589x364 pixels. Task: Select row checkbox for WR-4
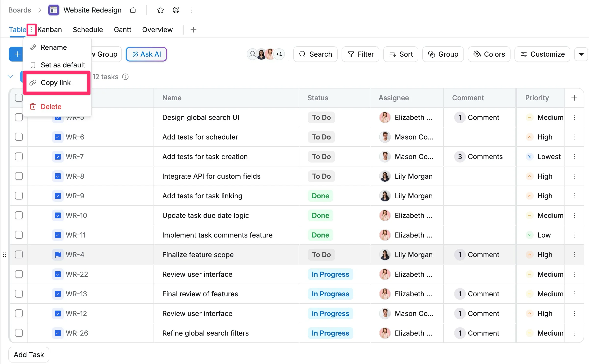coord(19,255)
